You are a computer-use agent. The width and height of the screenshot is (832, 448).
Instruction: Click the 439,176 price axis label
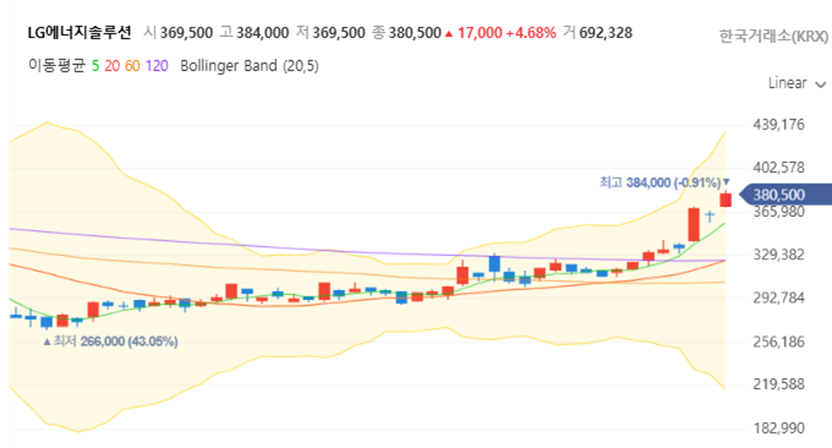pyautogui.click(x=778, y=125)
